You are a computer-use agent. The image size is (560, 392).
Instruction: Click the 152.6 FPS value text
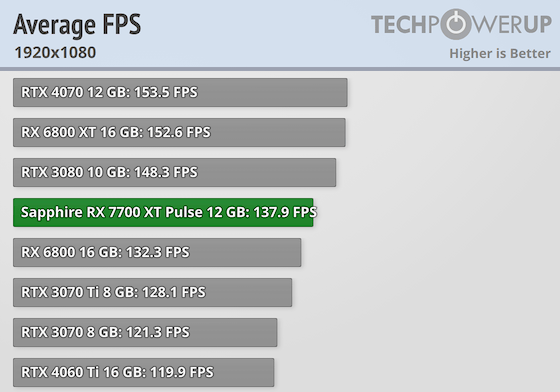pyautogui.click(x=179, y=132)
